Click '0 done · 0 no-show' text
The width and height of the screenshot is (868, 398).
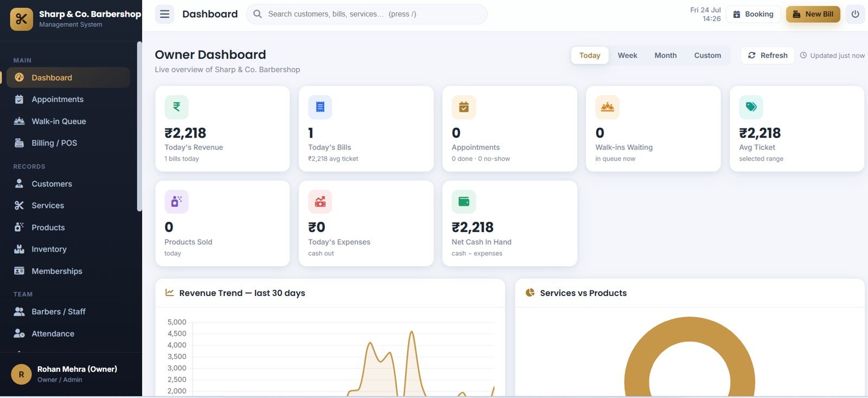(x=481, y=159)
